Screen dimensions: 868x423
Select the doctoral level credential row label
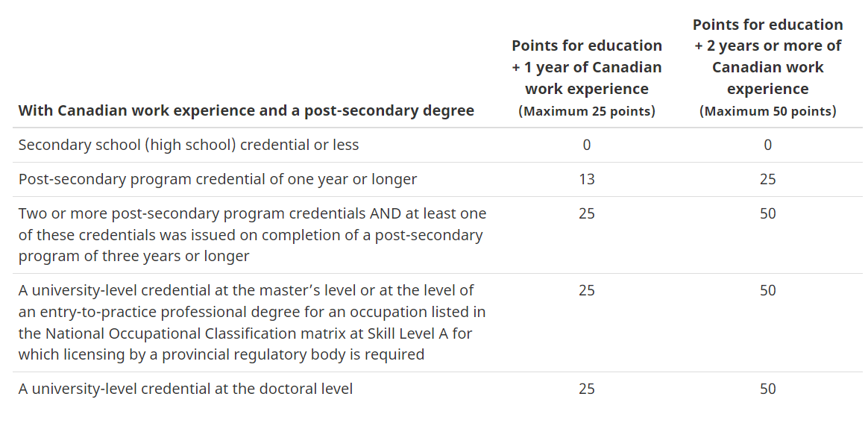[x=186, y=389]
